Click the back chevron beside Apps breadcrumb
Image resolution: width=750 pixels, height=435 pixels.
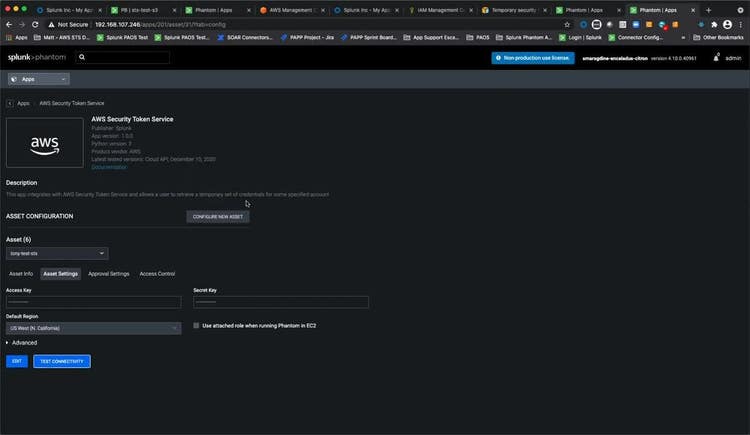click(x=10, y=103)
